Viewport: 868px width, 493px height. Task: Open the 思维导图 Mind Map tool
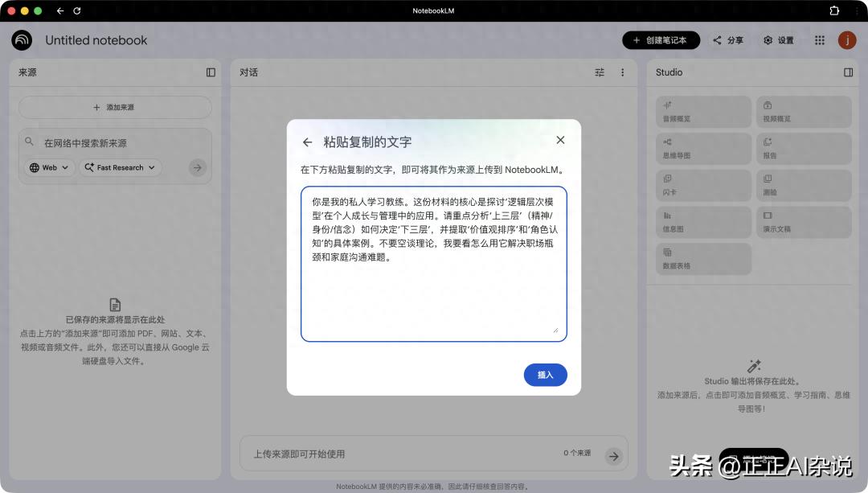click(703, 148)
